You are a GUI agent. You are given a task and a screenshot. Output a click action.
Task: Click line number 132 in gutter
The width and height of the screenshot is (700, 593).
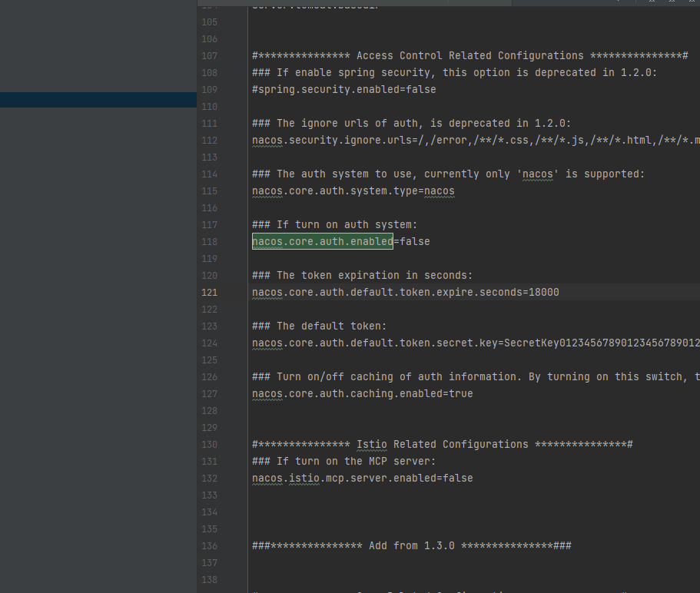pyautogui.click(x=209, y=479)
